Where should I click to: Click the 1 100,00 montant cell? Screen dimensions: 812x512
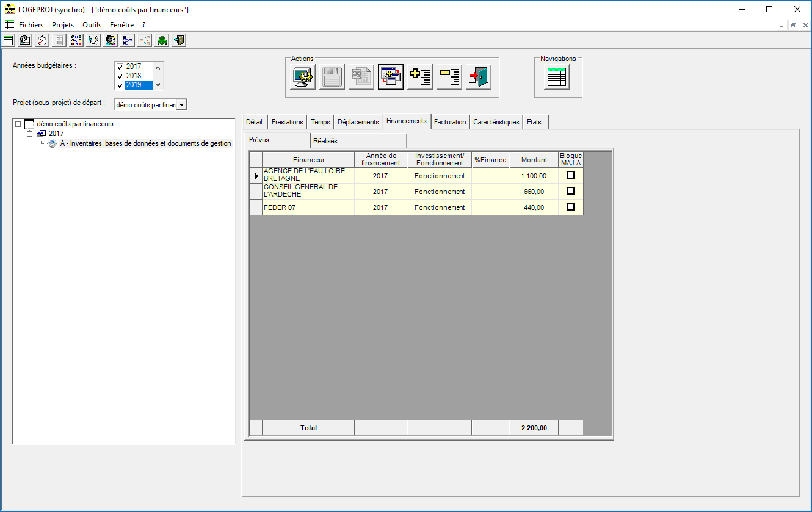pyautogui.click(x=534, y=176)
